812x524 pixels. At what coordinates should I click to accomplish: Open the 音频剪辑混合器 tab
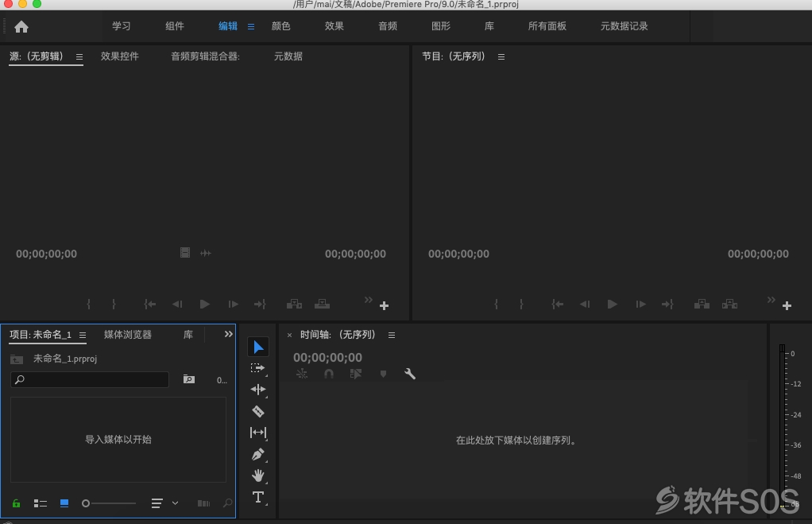[206, 56]
